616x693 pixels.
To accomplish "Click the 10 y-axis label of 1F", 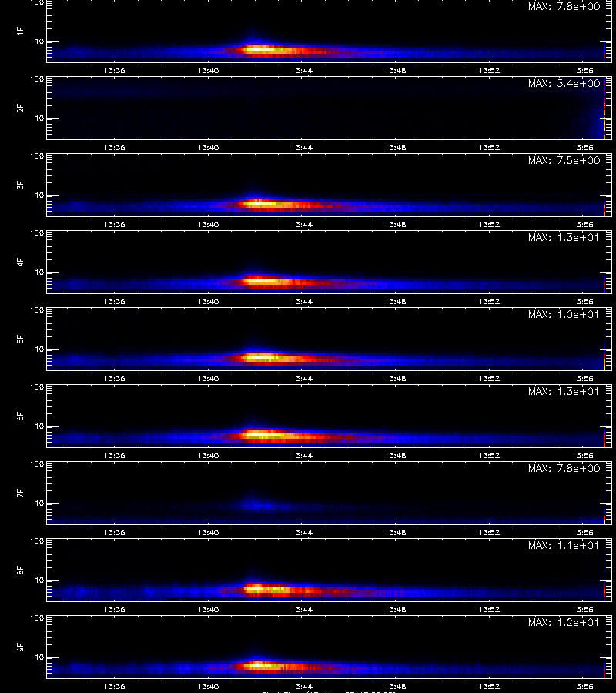I will coord(39,42).
